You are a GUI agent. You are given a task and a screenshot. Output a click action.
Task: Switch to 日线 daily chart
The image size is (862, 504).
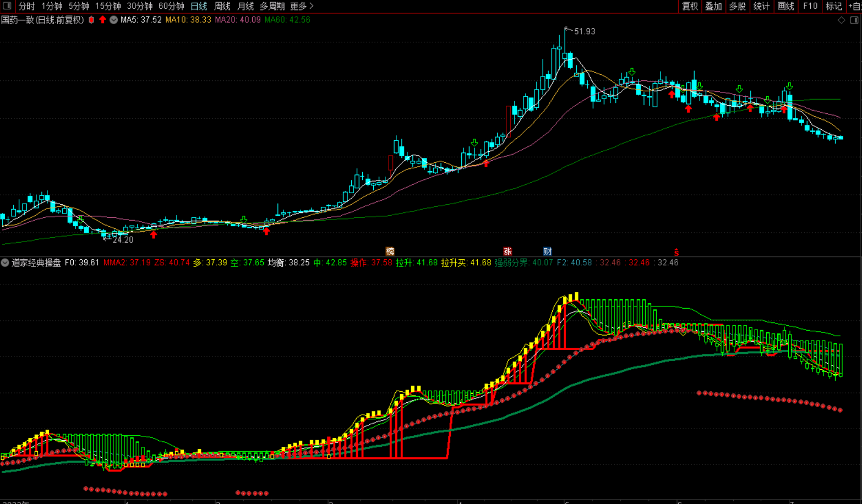[x=199, y=6]
